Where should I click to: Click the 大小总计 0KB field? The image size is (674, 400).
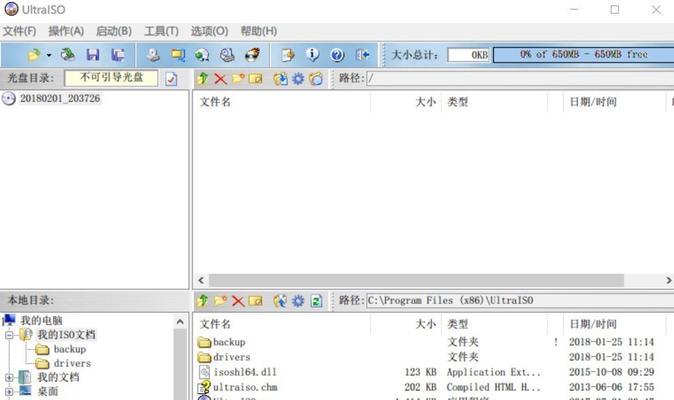click(469, 55)
